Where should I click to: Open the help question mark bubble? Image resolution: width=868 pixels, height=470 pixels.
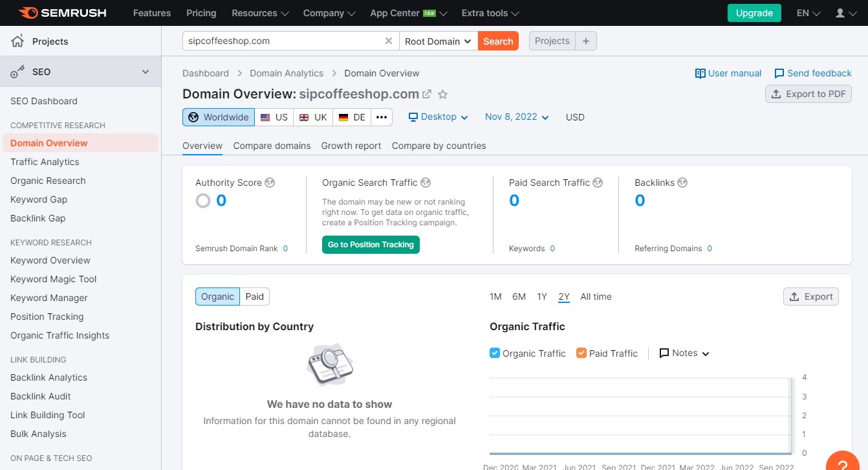click(x=843, y=464)
